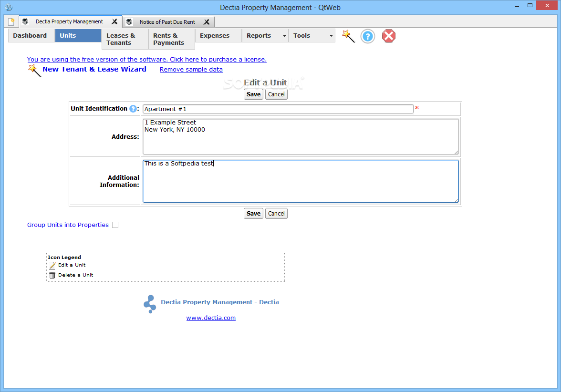Expand the Reports dropdown arrow
This screenshot has width=561, height=392.
pos(284,36)
